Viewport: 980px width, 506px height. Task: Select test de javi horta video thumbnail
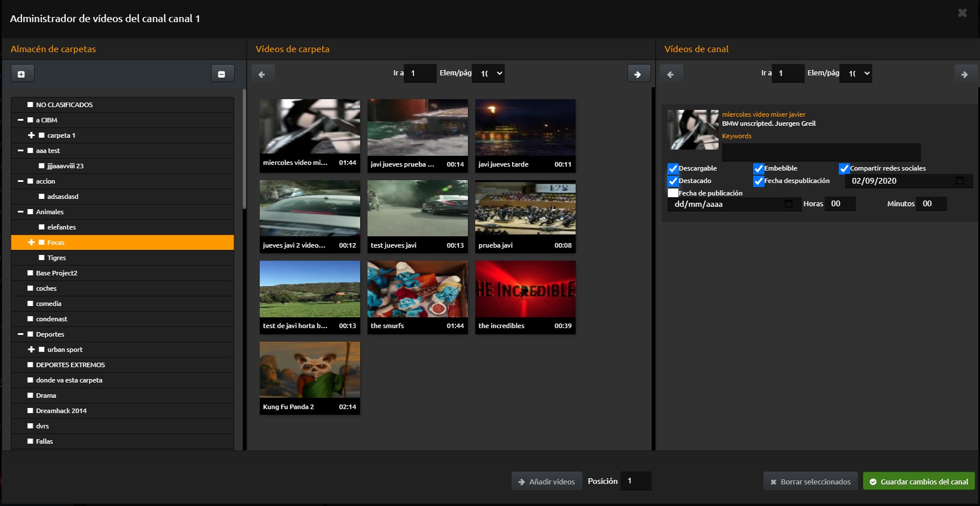point(310,289)
